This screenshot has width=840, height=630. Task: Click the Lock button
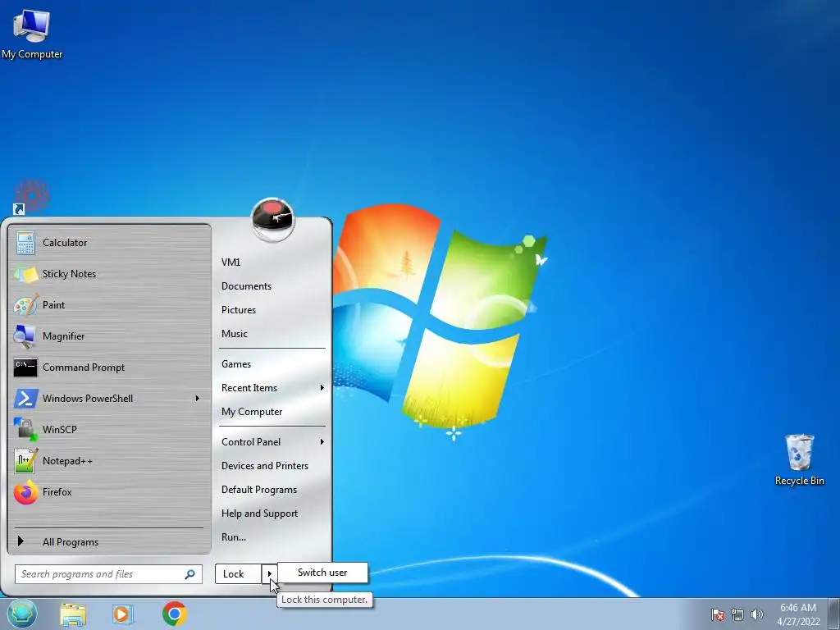click(x=239, y=573)
